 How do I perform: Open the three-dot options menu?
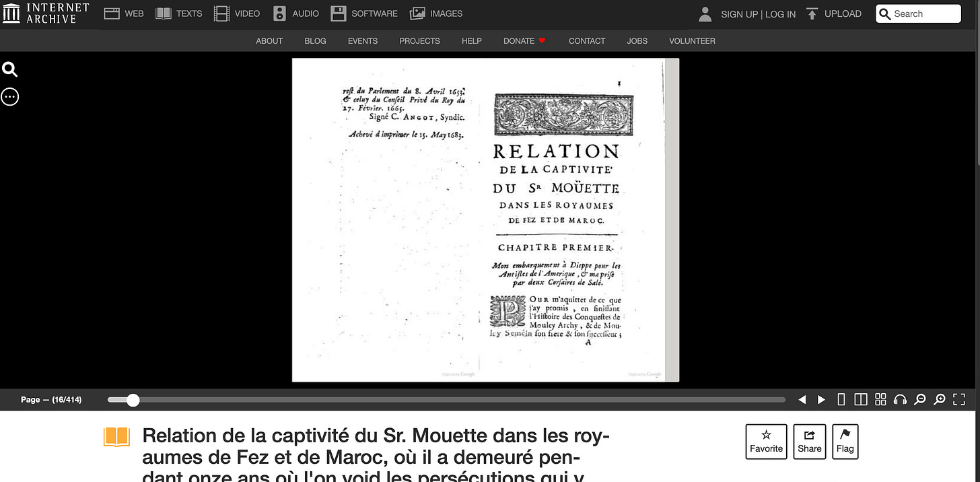[x=9, y=96]
